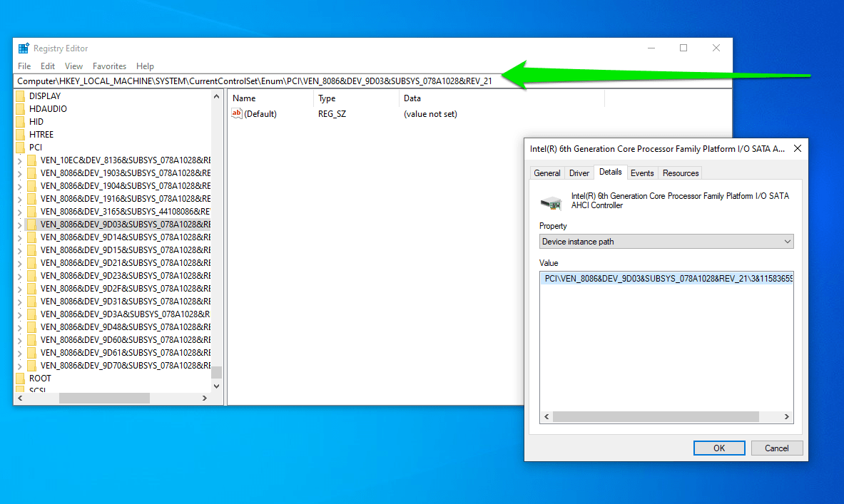Image resolution: width=844 pixels, height=504 pixels.
Task: Click Cancel in the properties dialog
Action: (777, 448)
